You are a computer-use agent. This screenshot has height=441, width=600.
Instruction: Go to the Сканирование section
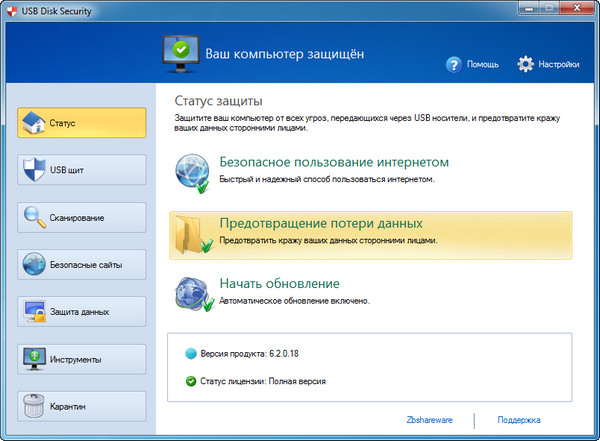click(81, 218)
